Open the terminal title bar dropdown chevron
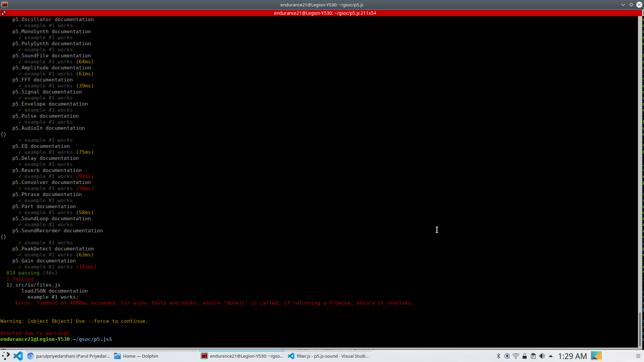This screenshot has height=362, width=644. tap(623, 5)
